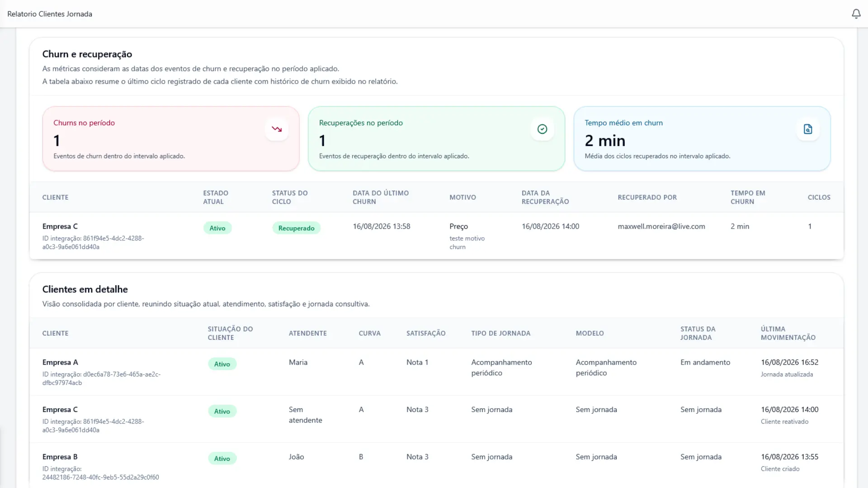Click the '2 min' average value
This screenshot has height=488, width=868.
(605, 141)
